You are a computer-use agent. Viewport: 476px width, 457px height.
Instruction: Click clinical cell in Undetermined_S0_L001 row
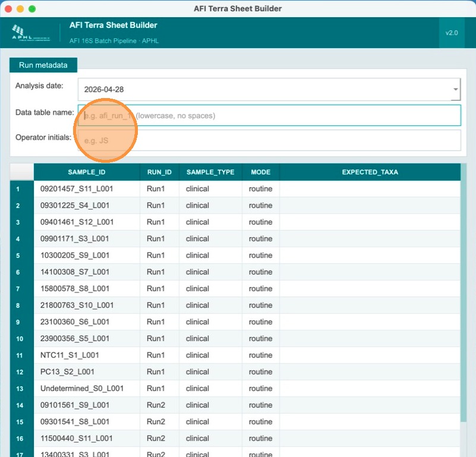[210, 389]
